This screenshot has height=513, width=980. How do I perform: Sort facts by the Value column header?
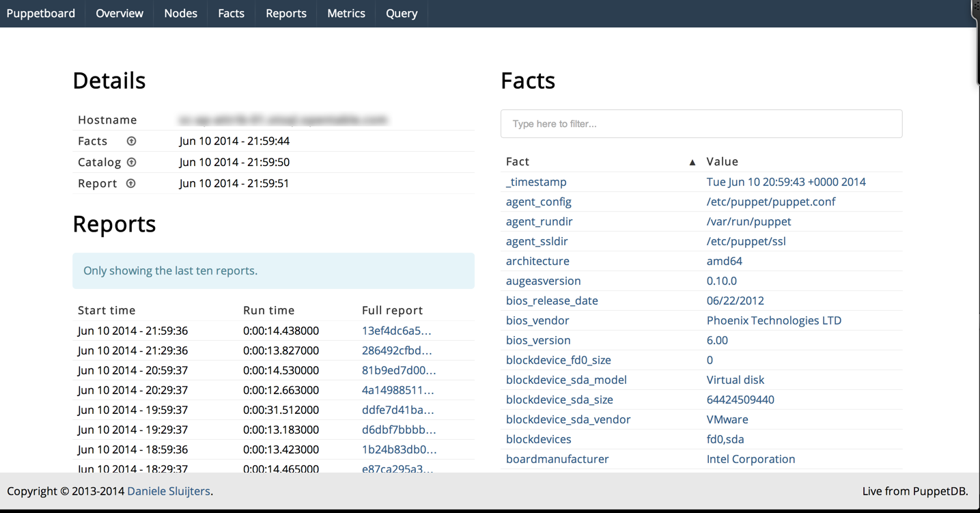click(x=722, y=161)
